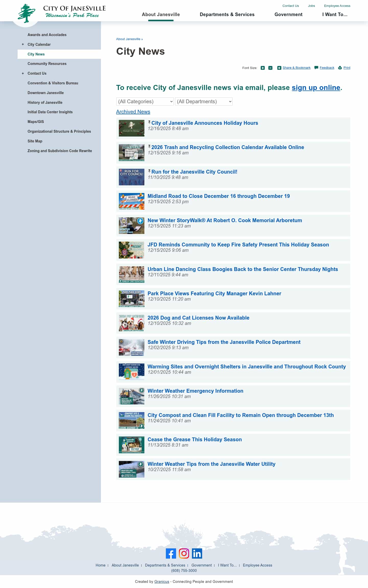The image size is (368, 588).
Task: Increase font size with plus icon
Action: point(262,68)
